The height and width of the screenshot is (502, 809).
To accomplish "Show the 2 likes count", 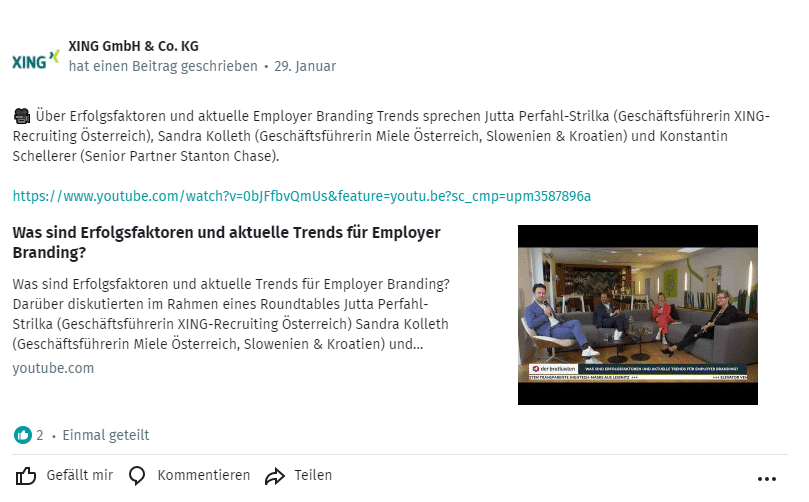I will (x=40, y=435).
